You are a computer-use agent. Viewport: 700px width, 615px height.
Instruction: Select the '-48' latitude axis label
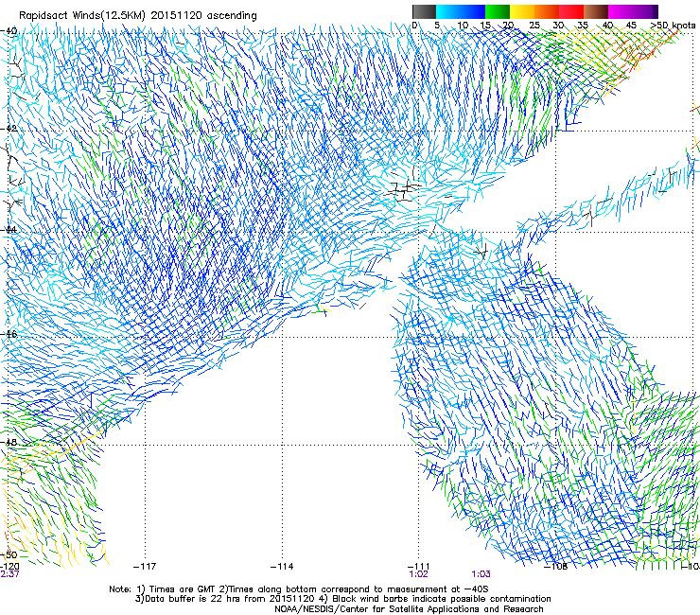click(x=9, y=442)
